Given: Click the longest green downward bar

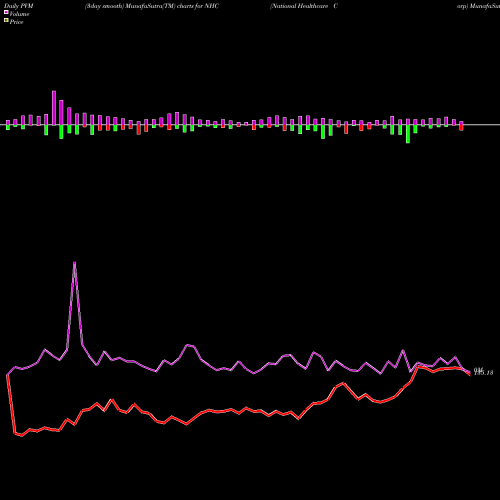Looking at the screenshot, I should (408, 134).
